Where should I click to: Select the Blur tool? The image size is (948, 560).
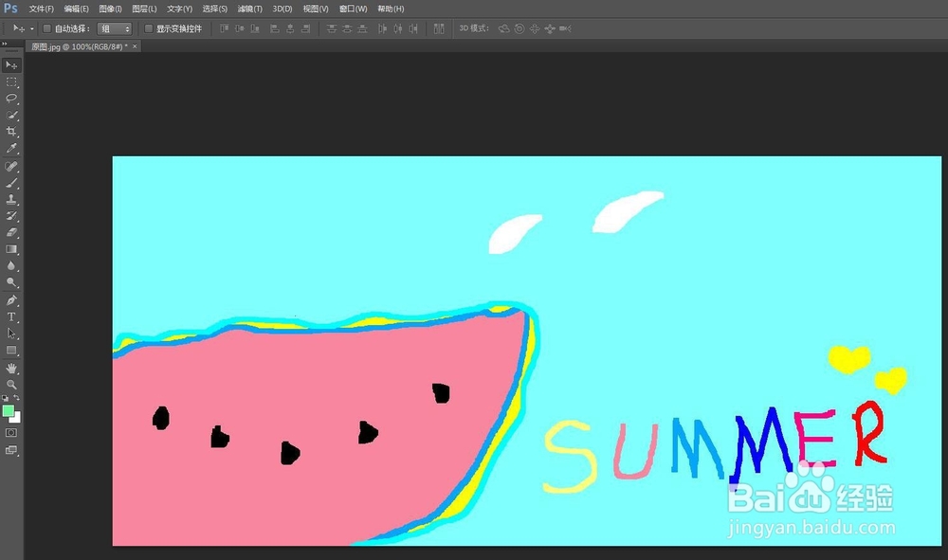[x=11, y=265]
